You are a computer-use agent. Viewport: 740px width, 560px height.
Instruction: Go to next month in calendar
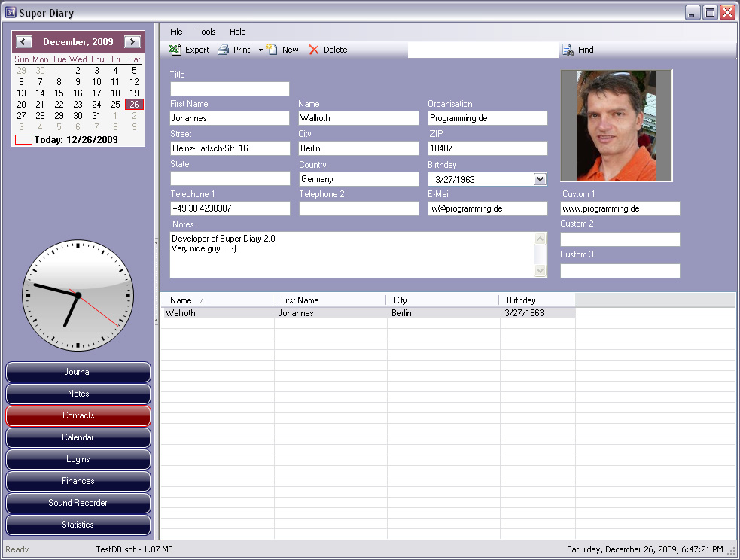click(132, 42)
